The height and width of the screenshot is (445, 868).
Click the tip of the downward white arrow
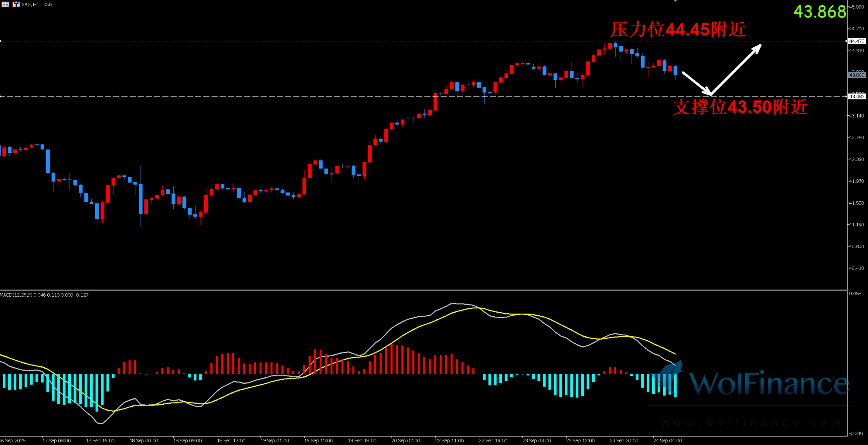tap(708, 93)
